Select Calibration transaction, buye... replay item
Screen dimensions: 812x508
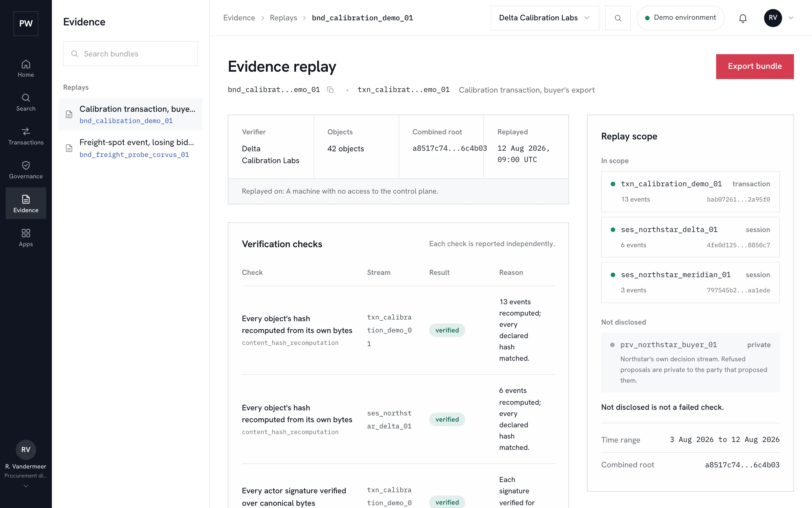click(x=130, y=114)
